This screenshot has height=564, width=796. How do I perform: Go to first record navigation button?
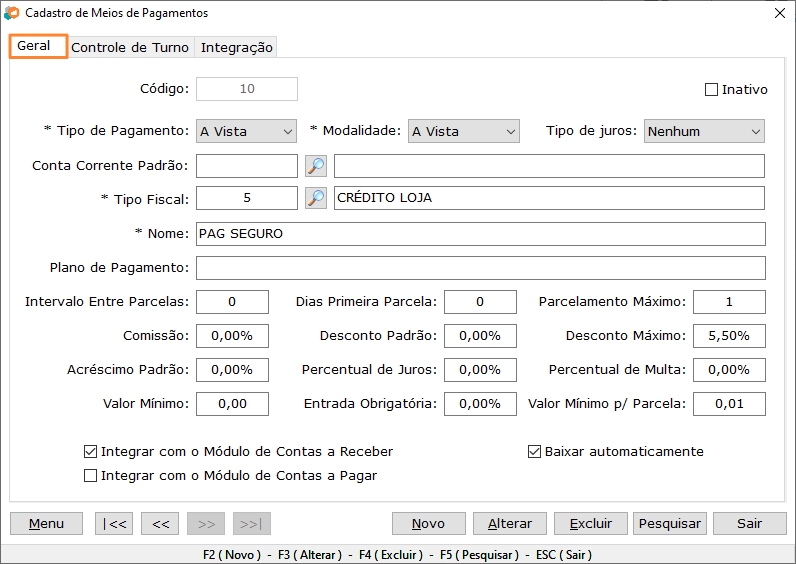[x=114, y=524]
